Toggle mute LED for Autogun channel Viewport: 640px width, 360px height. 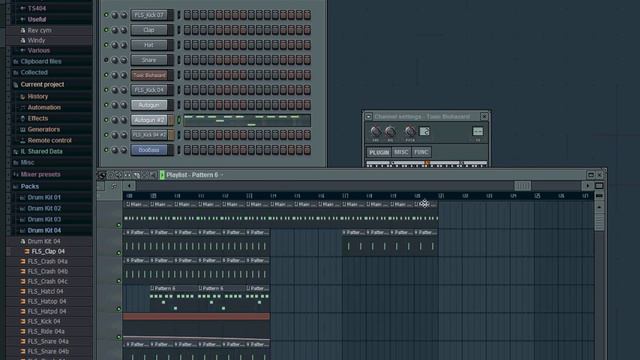point(106,105)
